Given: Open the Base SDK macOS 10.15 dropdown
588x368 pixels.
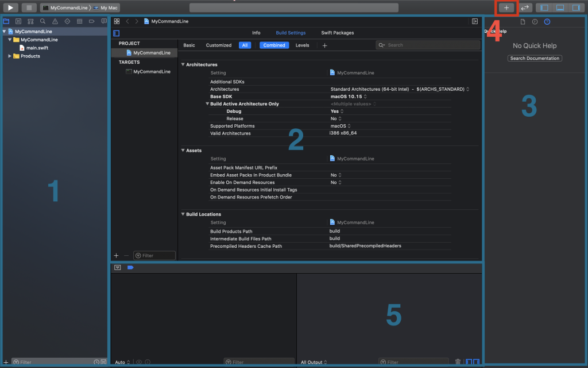Looking at the screenshot, I should click(349, 97).
